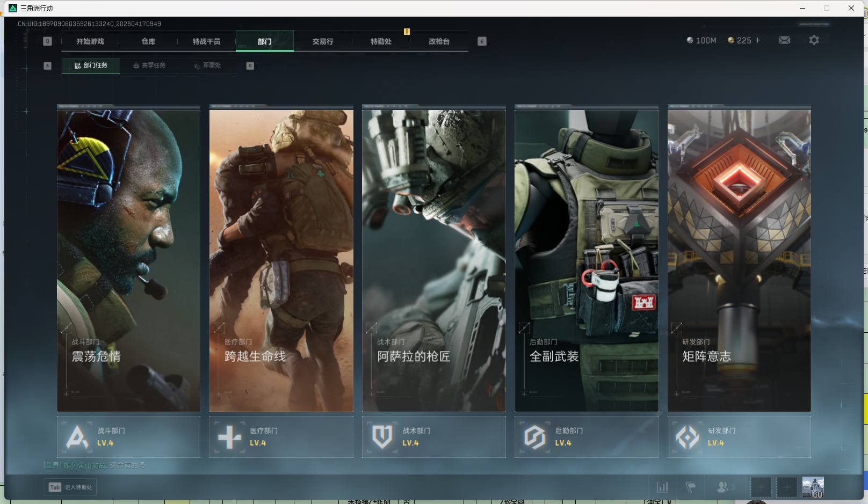Click the world chat message line
Viewport: 868px width, 504px height.
click(94, 465)
